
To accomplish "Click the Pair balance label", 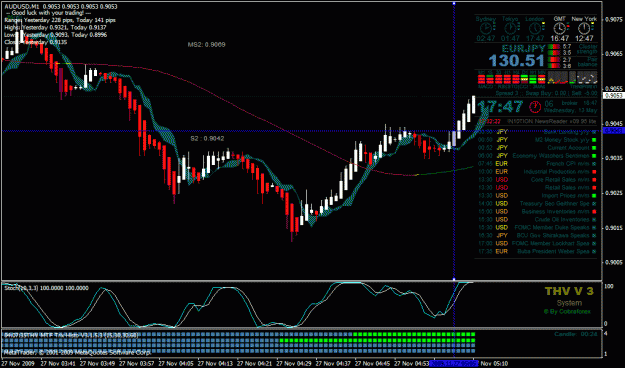I will (588, 62).
